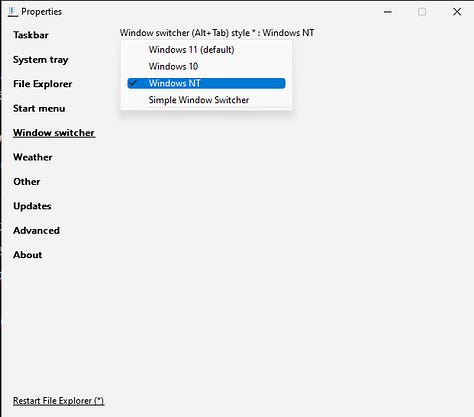The width and height of the screenshot is (474, 417).
Task: Go to the Other section
Action: pyautogui.click(x=27, y=182)
